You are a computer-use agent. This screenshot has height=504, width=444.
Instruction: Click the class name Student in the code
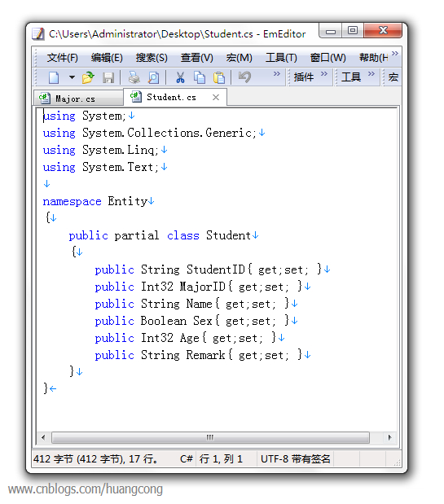click(228, 235)
